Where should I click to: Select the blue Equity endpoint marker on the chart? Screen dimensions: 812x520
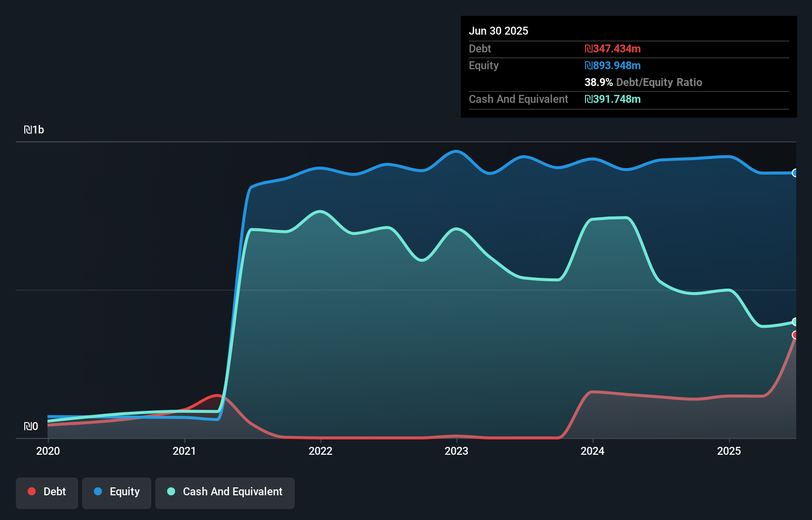pos(795,173)
